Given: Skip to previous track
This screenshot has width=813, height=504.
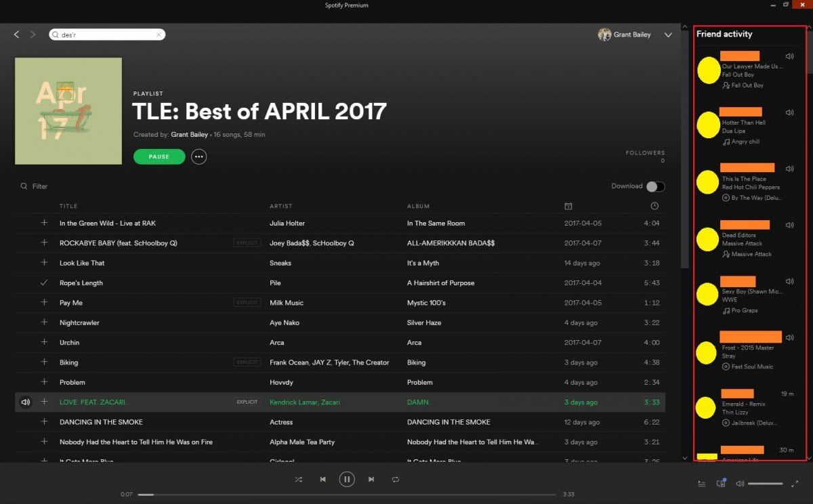Looking at the screenshot, I should 322,480.
